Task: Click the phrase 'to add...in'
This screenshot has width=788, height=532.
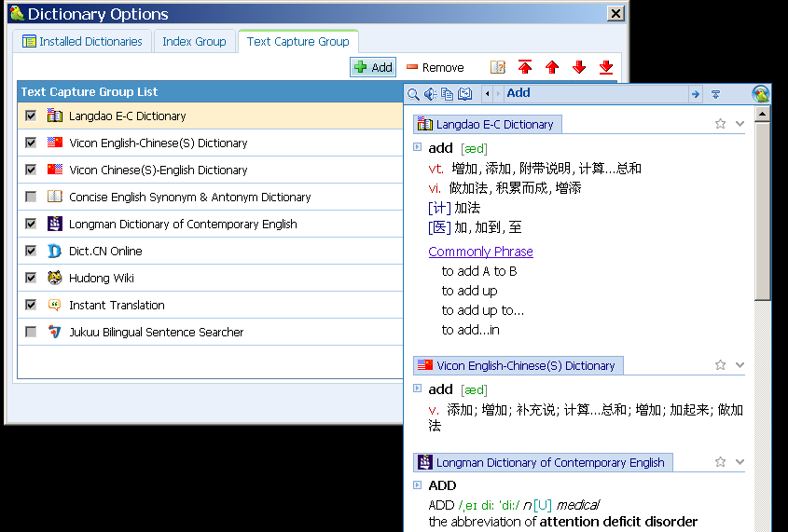Action: pyautogui.click(x=470, y=330)
